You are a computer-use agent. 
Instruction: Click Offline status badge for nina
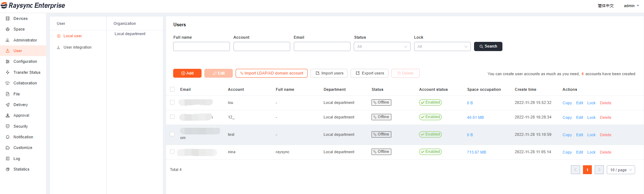pos(381,152)
